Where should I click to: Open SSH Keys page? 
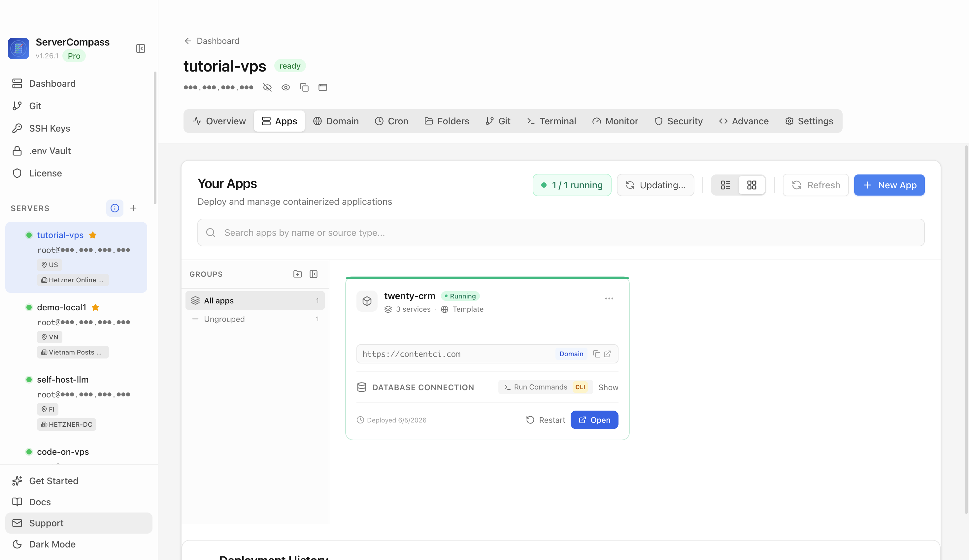coord(79,128)
